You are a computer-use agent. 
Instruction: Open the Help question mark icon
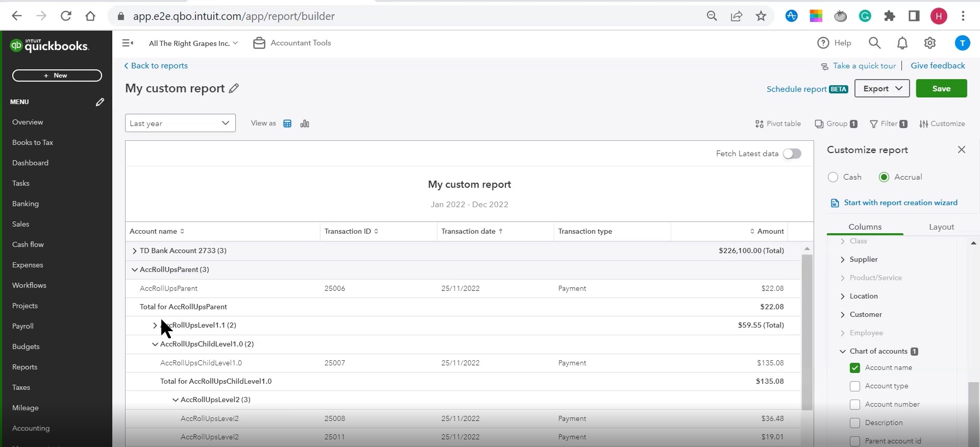click(x=823, y=43)
